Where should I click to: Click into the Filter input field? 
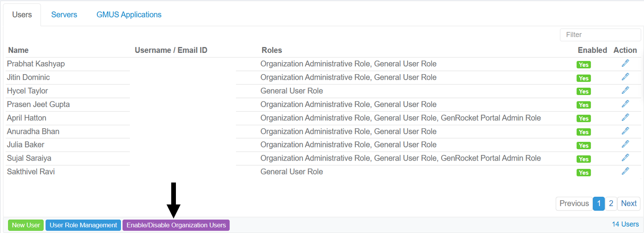pos(600,35)
